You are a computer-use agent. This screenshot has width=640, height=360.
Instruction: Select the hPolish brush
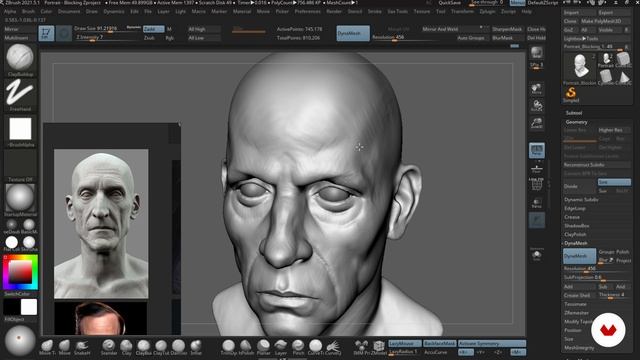246,347
